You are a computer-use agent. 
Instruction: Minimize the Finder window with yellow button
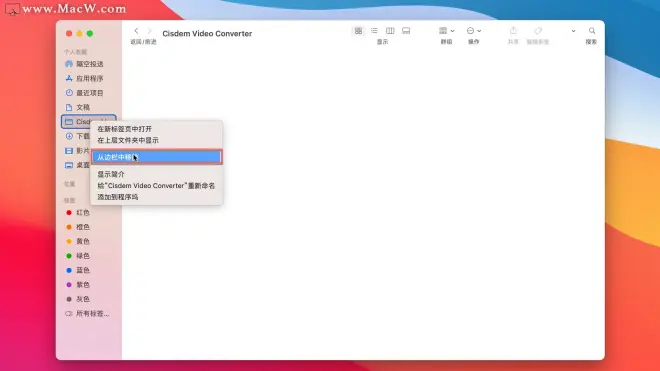(79, 33)
